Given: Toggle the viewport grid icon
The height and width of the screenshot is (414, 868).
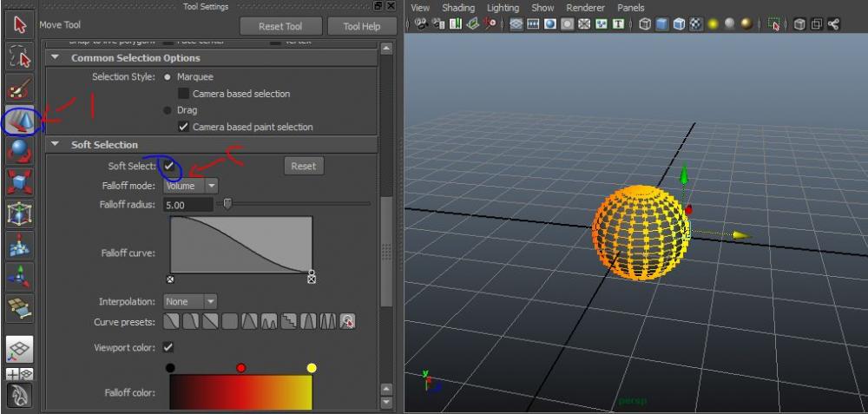Looking at the screenshot, I should [x=516, y=25].
